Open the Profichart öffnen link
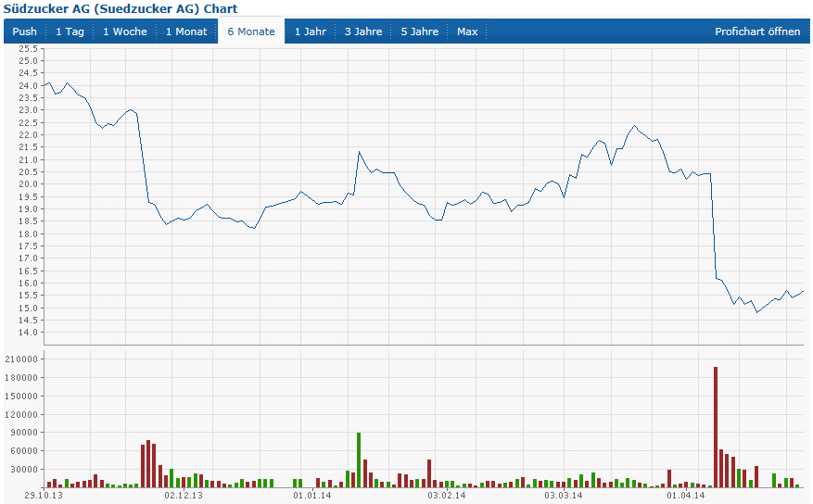 (x=757, y=31)
